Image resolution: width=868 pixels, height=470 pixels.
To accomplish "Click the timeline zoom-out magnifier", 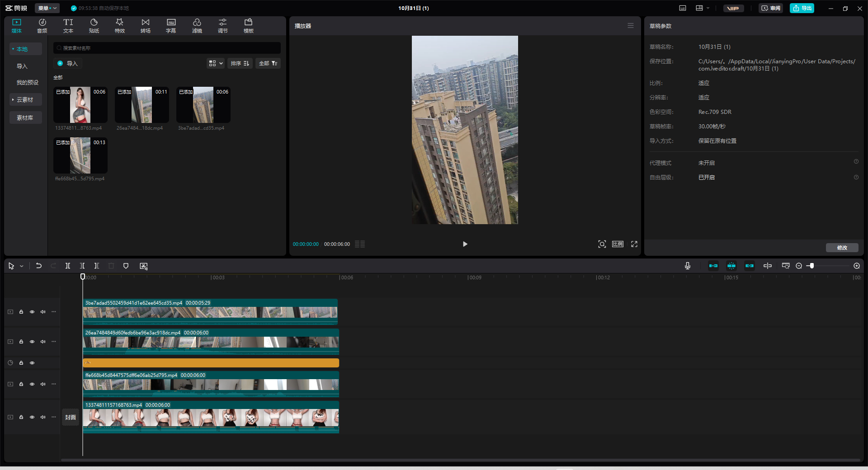I will click(x=799, y=266).
